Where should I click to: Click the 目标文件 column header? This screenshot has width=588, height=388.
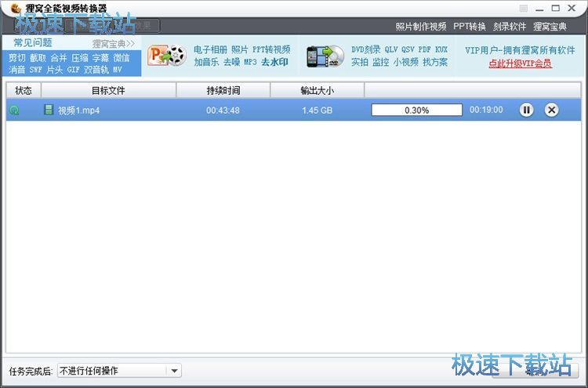tap(108, 90)
